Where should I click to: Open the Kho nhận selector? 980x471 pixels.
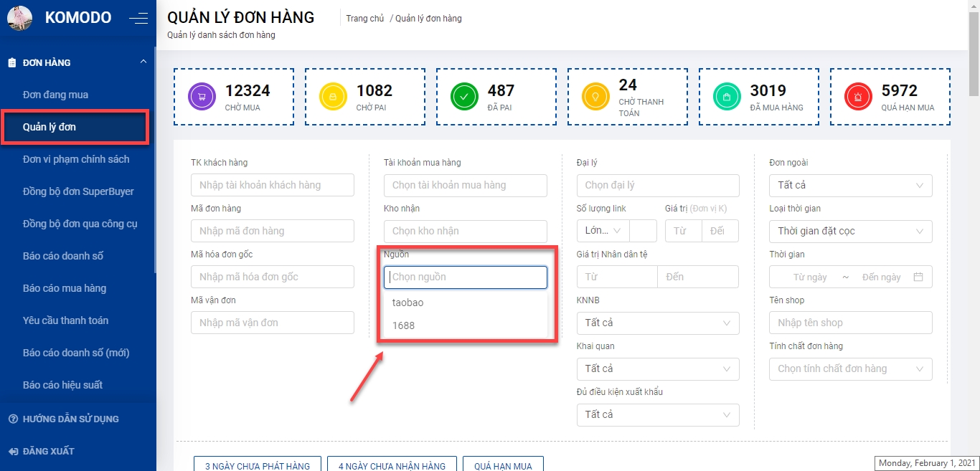pyautogui.click(x=466, y=231)
